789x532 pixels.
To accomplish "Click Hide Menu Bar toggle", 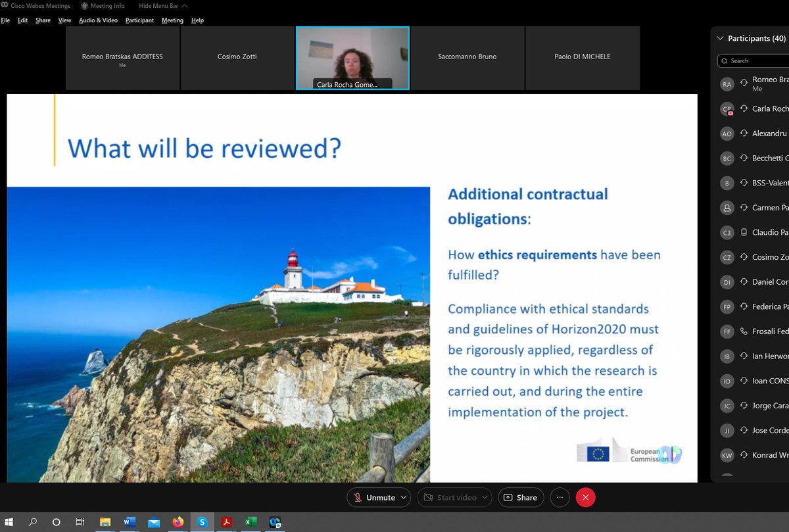I will tap(163, 6).
